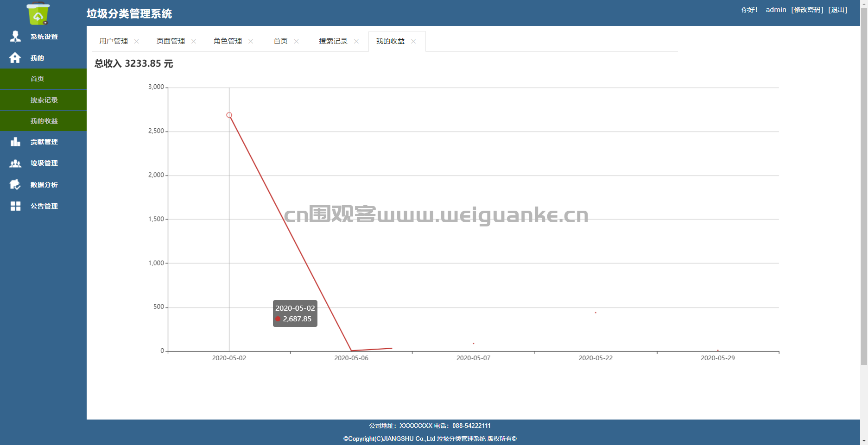The height and width of the screenshot is (445, 868).
Task: Click the 修改密码 link
Action: point(807,10)
